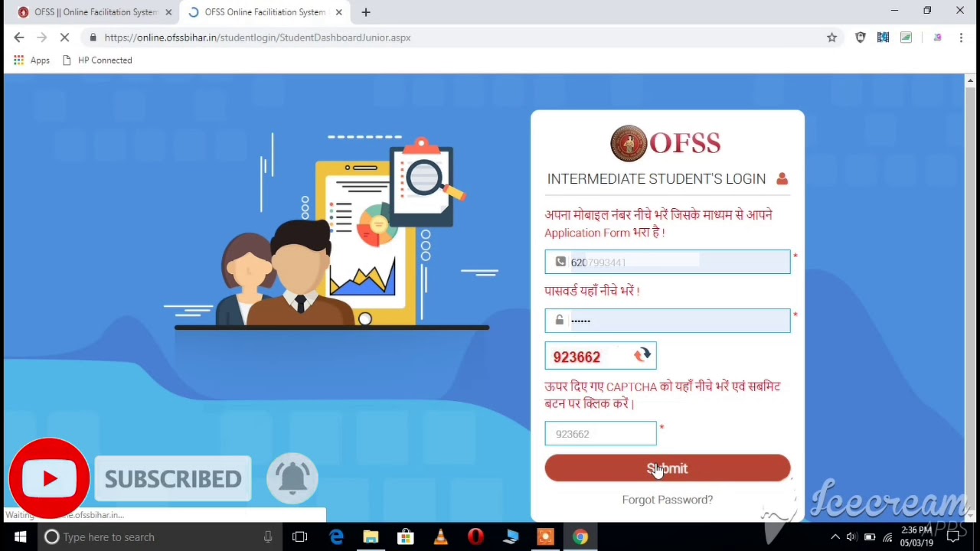Focus the password input field
This screenshot has height=551, width=980.
667,321
